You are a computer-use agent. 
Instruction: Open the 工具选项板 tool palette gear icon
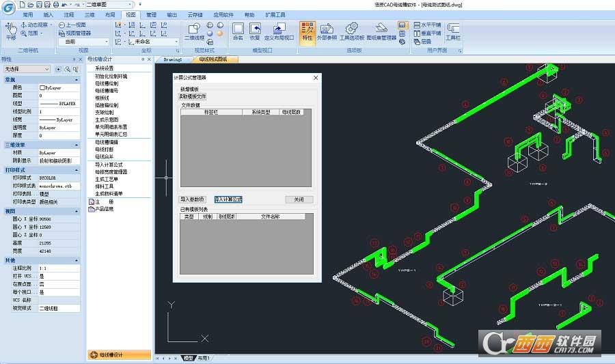click(352, 31)
